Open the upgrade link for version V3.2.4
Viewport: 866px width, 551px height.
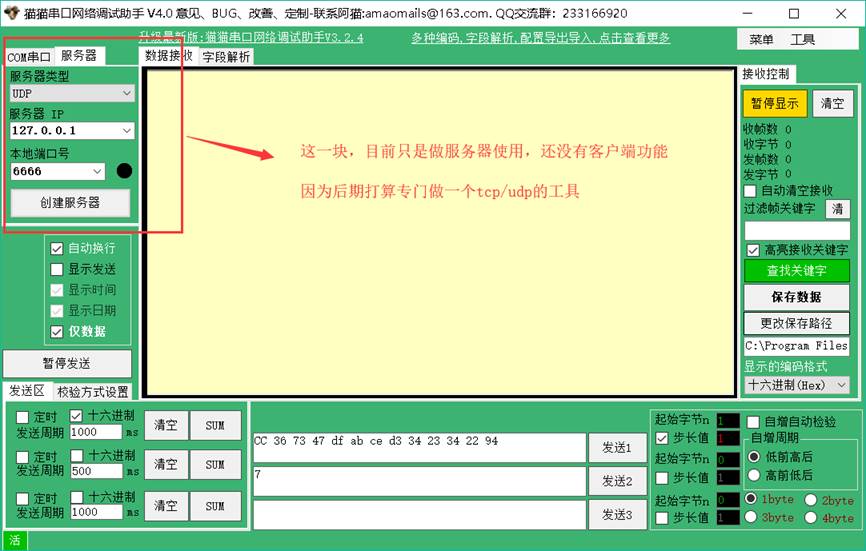pos(251,38)
